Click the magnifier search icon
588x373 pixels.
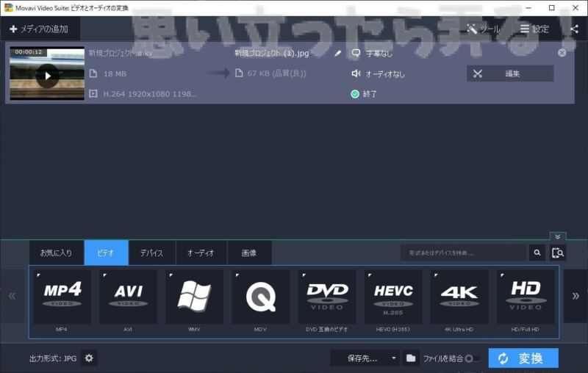tap(537, 253)
